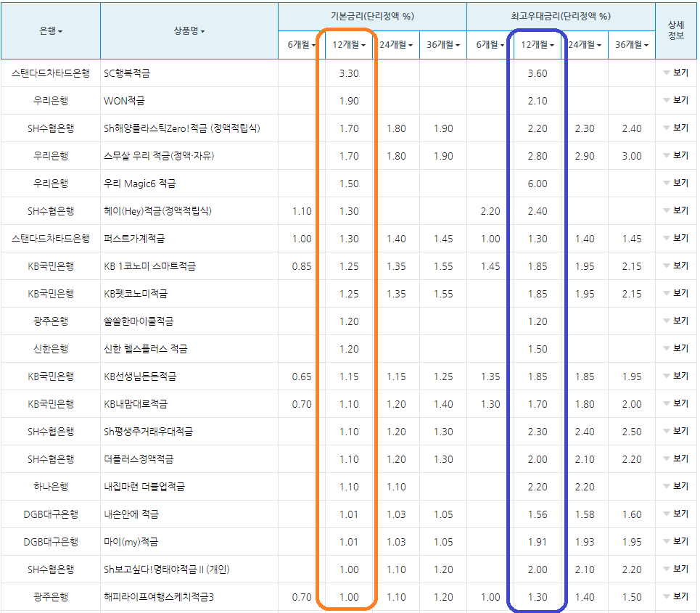The width and height of the screenshot is (700, 613).
Task: Sort 최고우대금리 36개월 column
Action: click(632, 45)
